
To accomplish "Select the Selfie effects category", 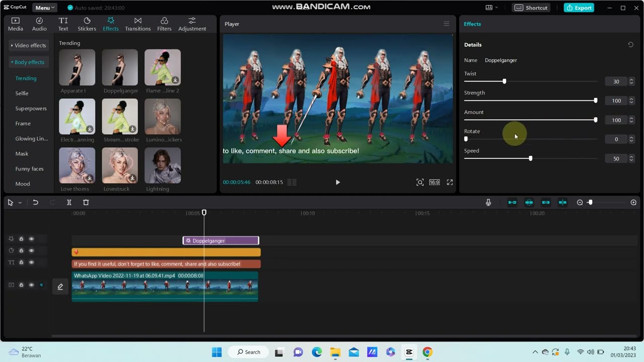I will coord(22,94).
